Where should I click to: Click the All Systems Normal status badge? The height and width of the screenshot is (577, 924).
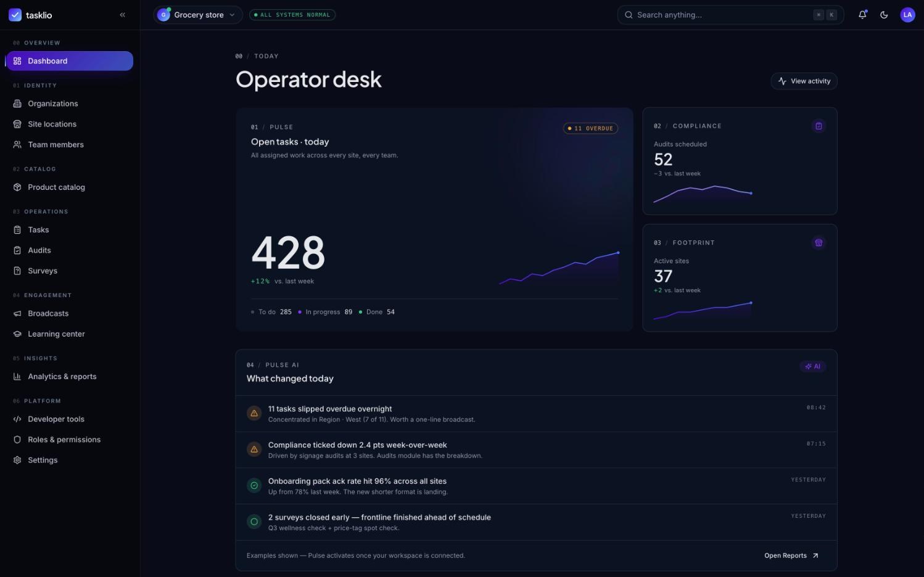(292, 15)
